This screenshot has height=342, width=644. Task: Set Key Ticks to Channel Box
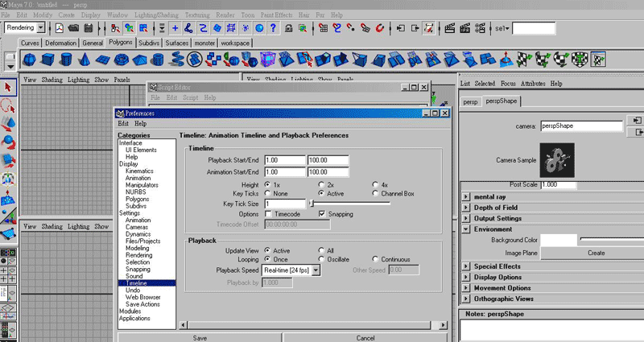[x=375, y=193]
